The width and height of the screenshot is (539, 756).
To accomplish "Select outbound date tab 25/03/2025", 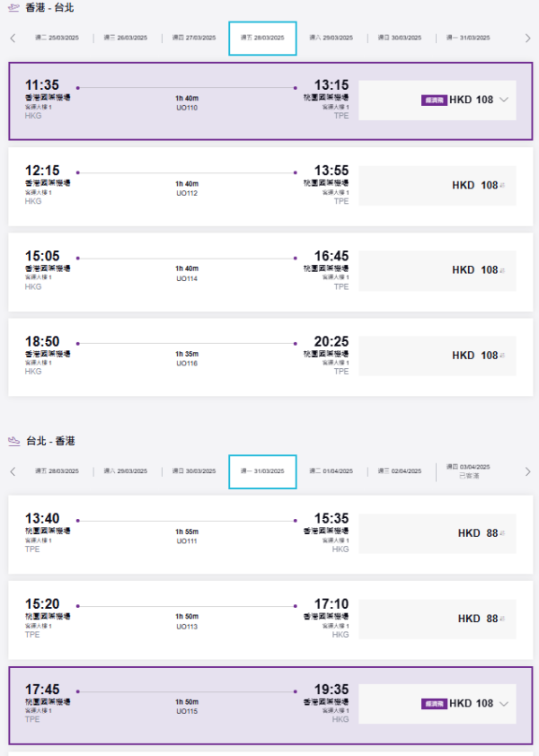I will point(56,39).
